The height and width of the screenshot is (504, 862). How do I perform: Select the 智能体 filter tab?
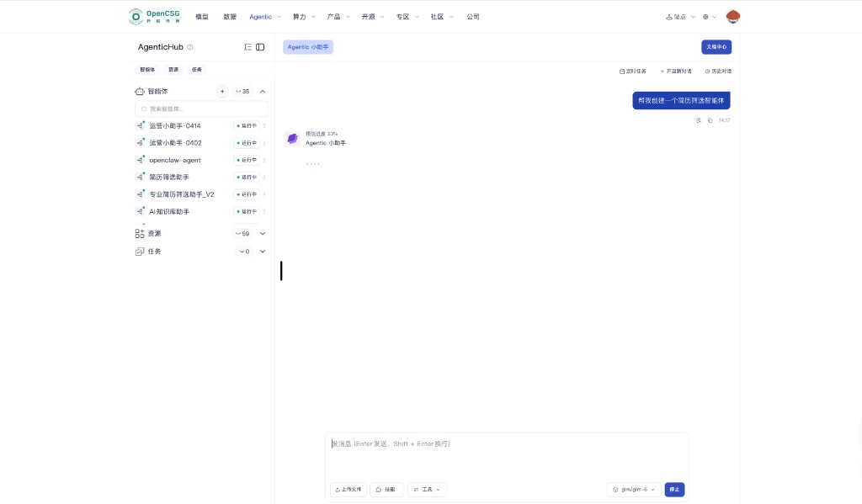(147, 70)
